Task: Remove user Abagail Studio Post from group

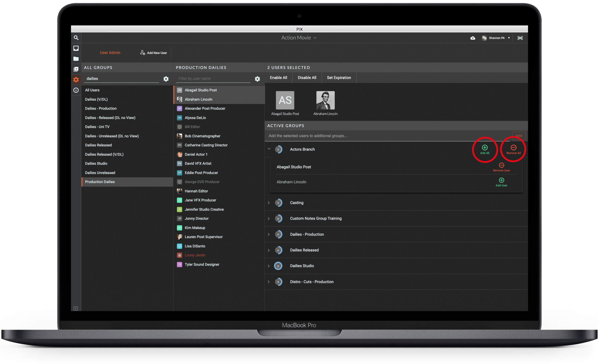Action: [x=501, y=167]
